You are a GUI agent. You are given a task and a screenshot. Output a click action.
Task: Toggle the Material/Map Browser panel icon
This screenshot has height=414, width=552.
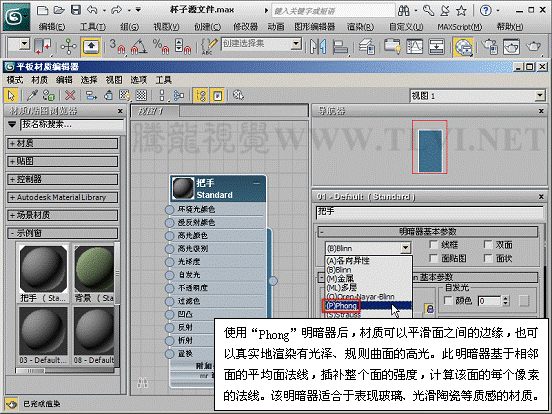click(x=201, y=95)
